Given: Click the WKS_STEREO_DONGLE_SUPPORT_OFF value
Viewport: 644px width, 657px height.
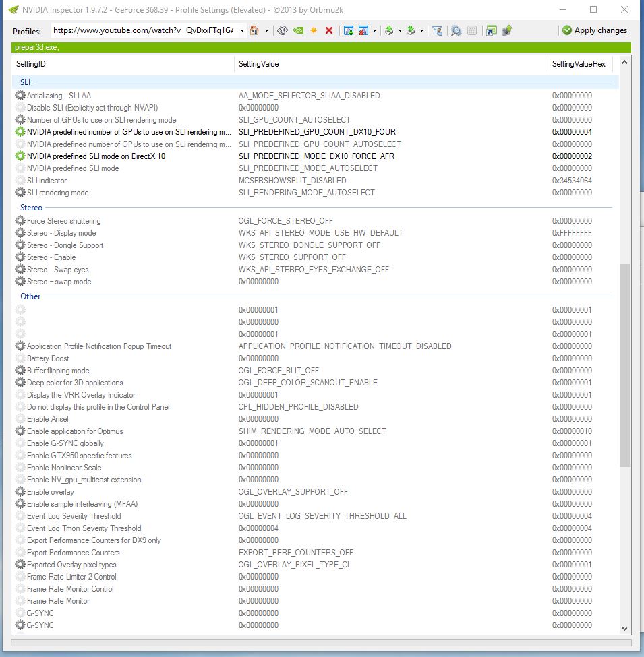Looking at the screenshot, I should coord(309,245).
